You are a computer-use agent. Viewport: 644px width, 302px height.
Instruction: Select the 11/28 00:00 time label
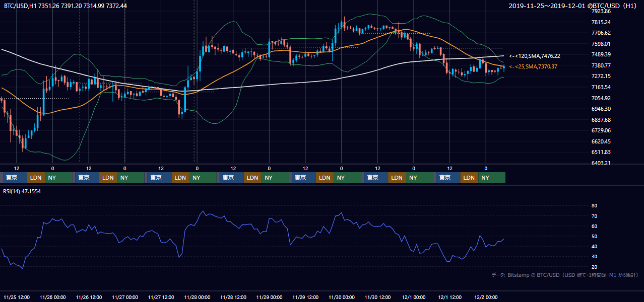pos(197,297)
